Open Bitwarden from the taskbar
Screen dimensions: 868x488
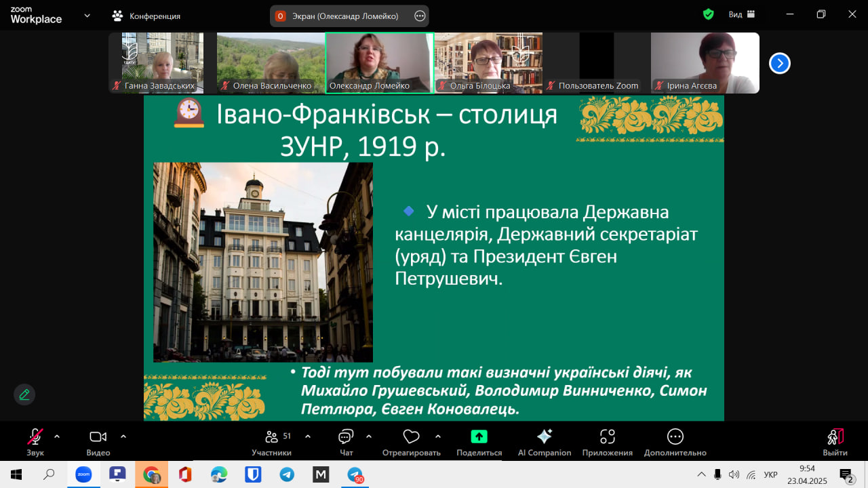(253, 474)
